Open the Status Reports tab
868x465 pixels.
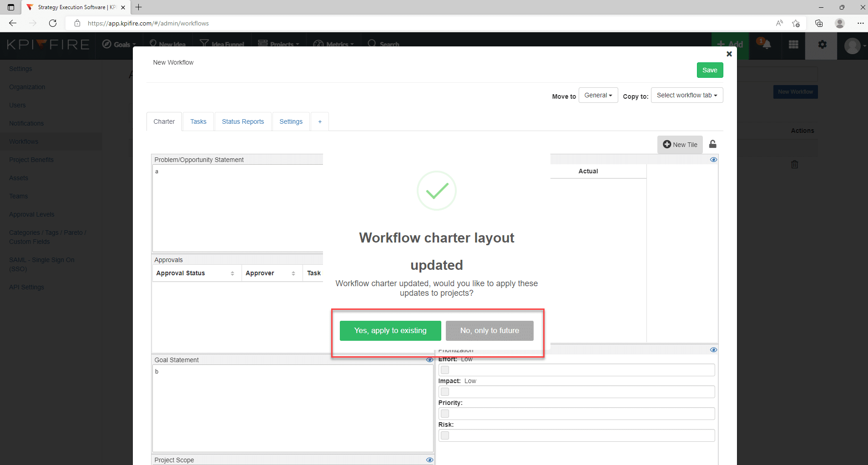[x=243, y=121]
